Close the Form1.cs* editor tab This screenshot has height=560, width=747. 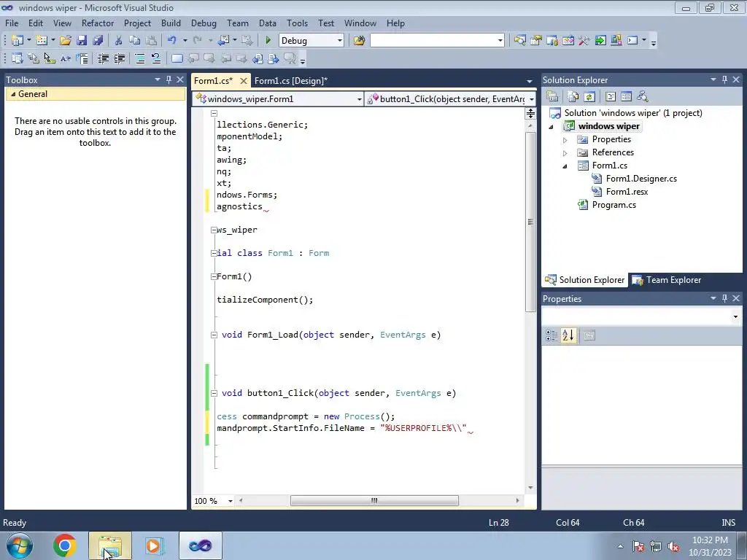click(x=244, y=80)
